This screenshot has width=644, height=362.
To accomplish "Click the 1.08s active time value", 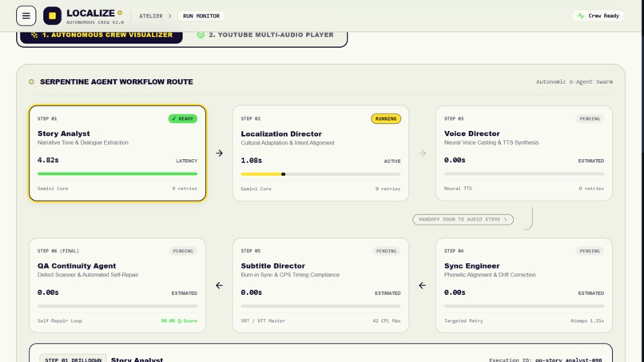I will click(252, 161).
